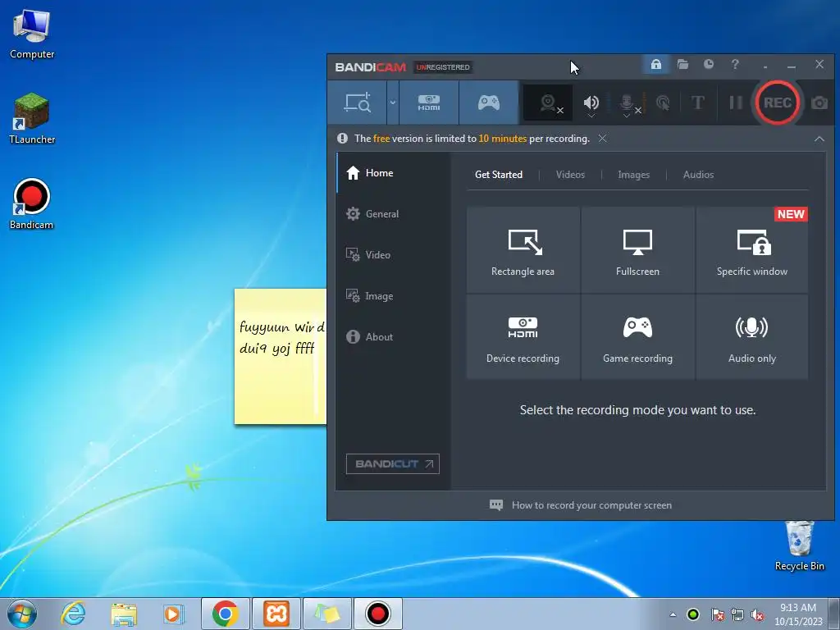Open the About section in sidebar
The image size is (840, 630).
tap(394, 337)
